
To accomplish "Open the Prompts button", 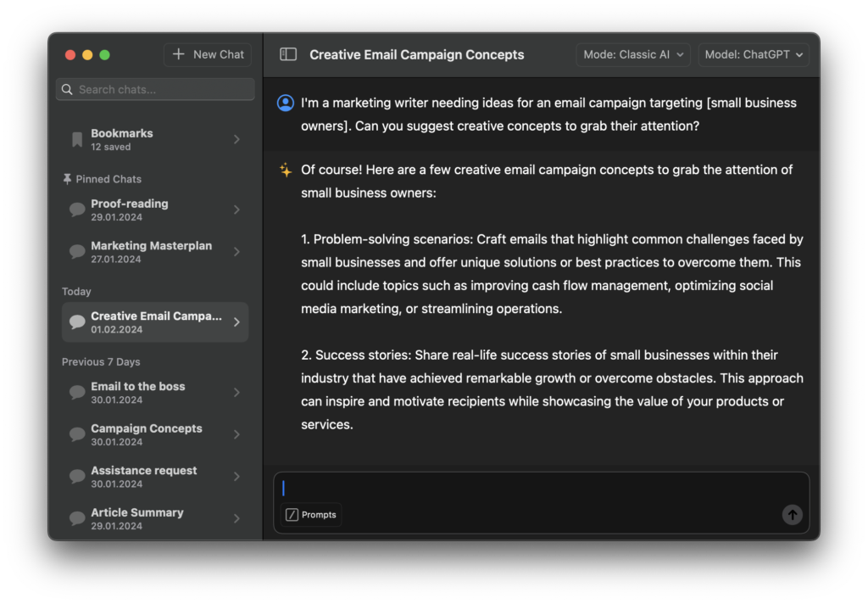I will pos(311,515).
